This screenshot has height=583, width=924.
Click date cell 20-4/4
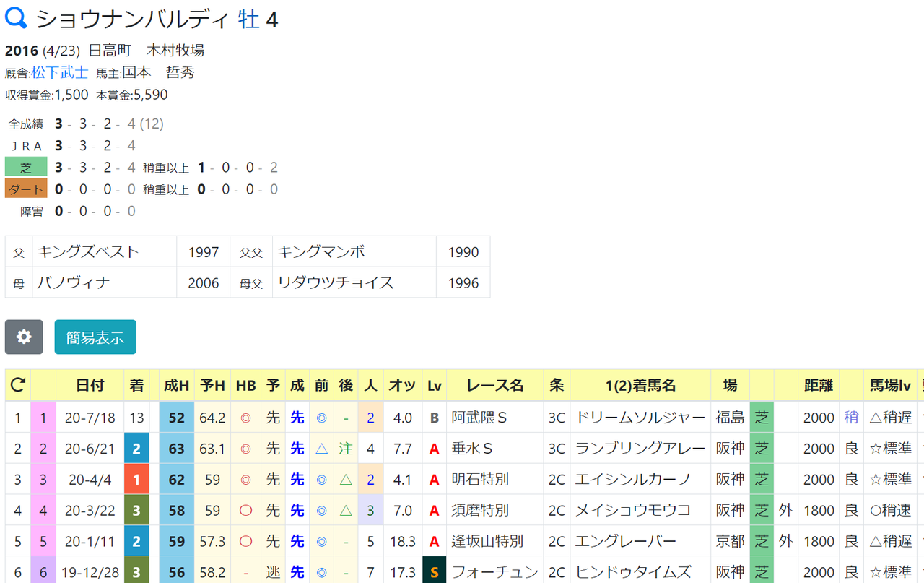(90, 480)
